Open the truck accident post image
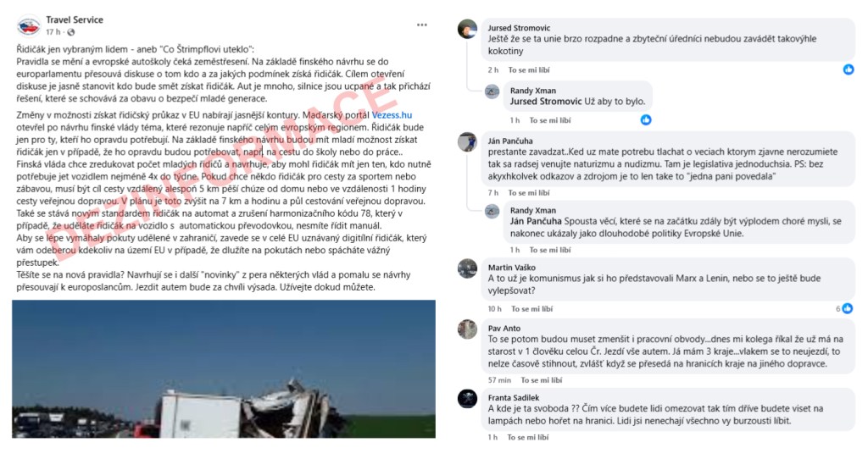The width and height of the screenshot is (868, 459). 224,369
